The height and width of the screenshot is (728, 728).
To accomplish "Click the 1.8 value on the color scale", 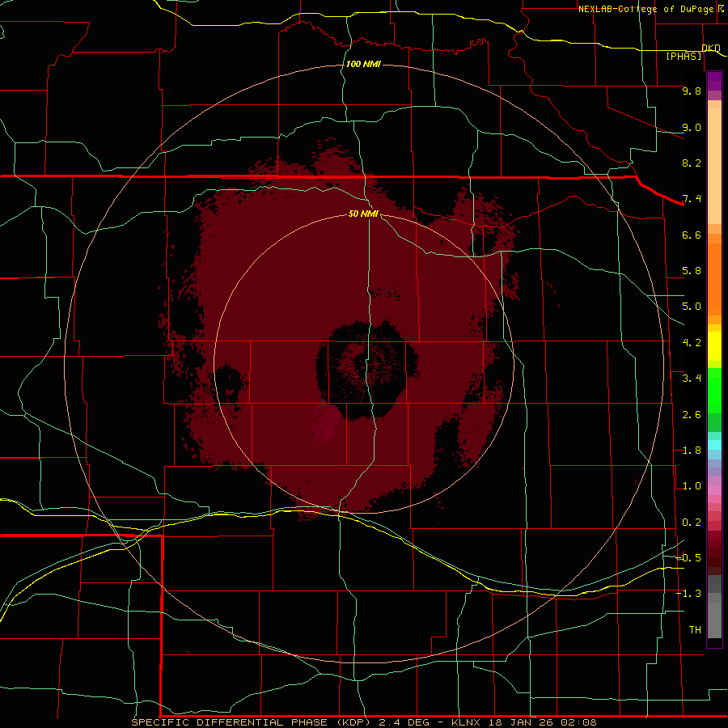I will point(692,451).
